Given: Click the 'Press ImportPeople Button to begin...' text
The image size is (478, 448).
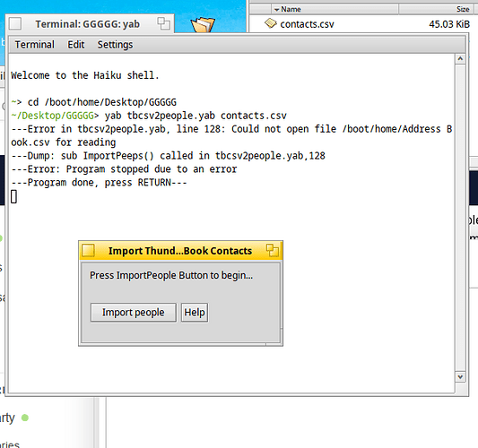Looking at the screenshot, I should [171, 275].
